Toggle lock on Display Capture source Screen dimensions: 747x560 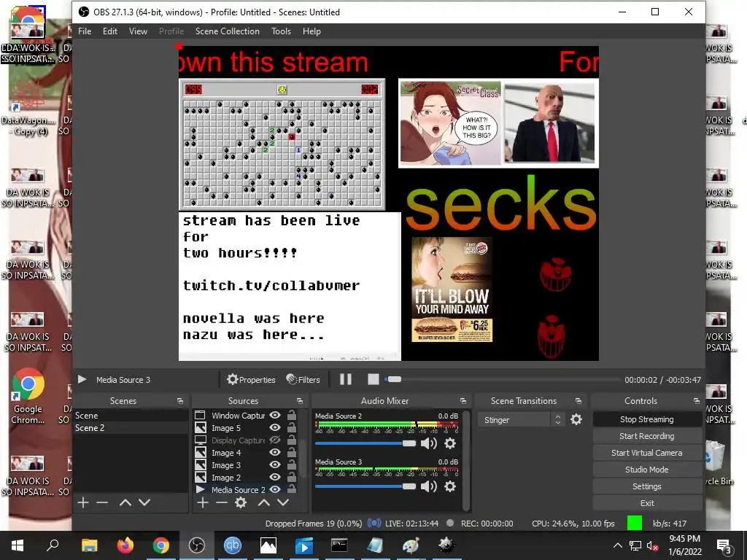click(x=292, y=440)
